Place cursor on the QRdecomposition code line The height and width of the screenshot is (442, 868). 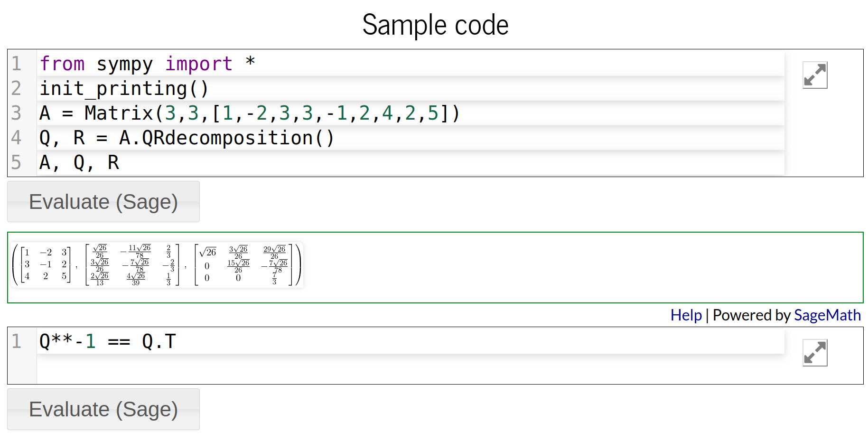coord(185,138)
